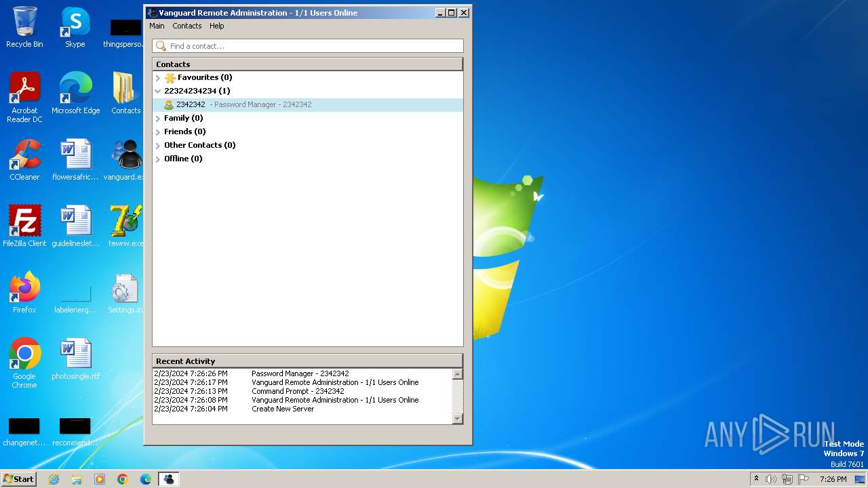Open Windows Media Player from the taskbar
The width and height of the screenshot is (868, 488).
point(100,479)
